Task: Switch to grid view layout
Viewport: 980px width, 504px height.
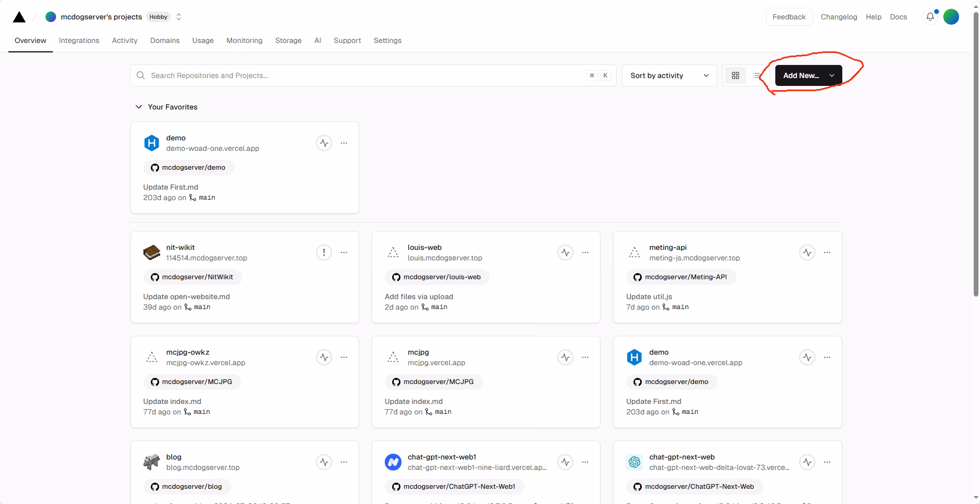Action: (x=736, y=75)
